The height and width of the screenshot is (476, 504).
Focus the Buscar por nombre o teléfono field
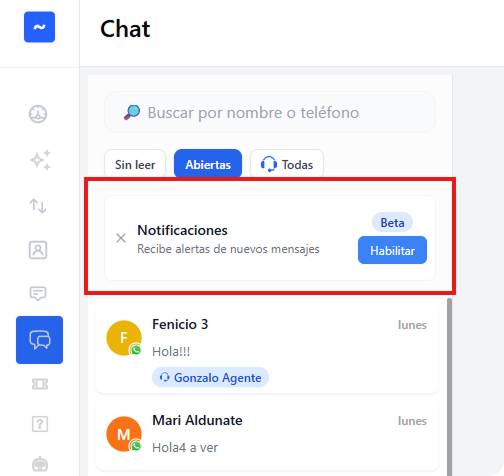(x=270, y=112)
